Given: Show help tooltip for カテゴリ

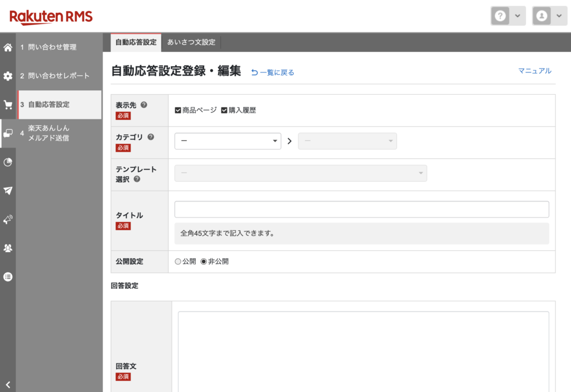Looking at the screenshot, I should click(x=151, y=137).
